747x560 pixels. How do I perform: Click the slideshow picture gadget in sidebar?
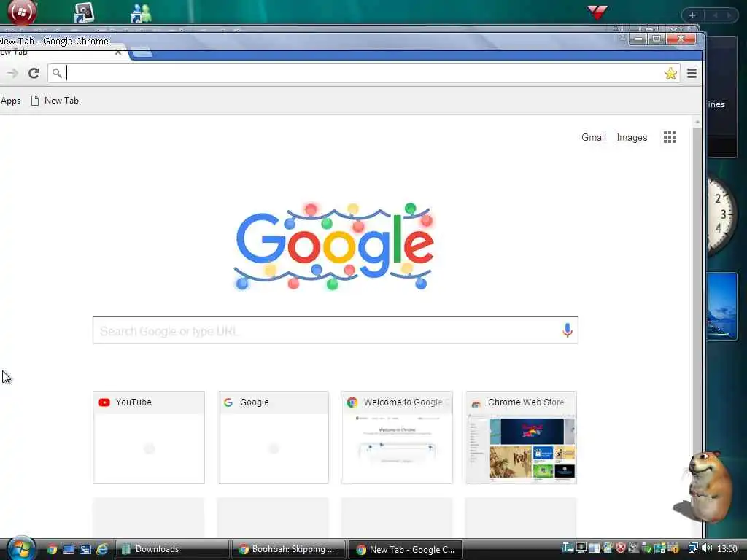click(x=721, y=306)
